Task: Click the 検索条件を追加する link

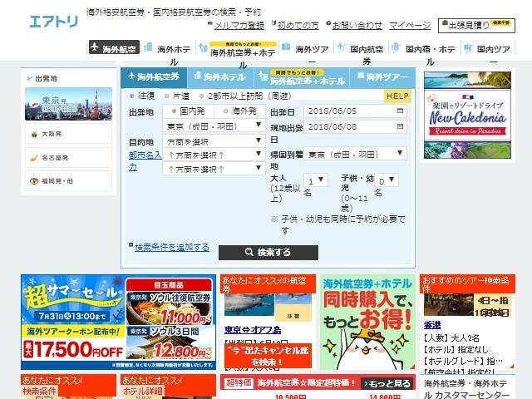Action: pos(172,247)
